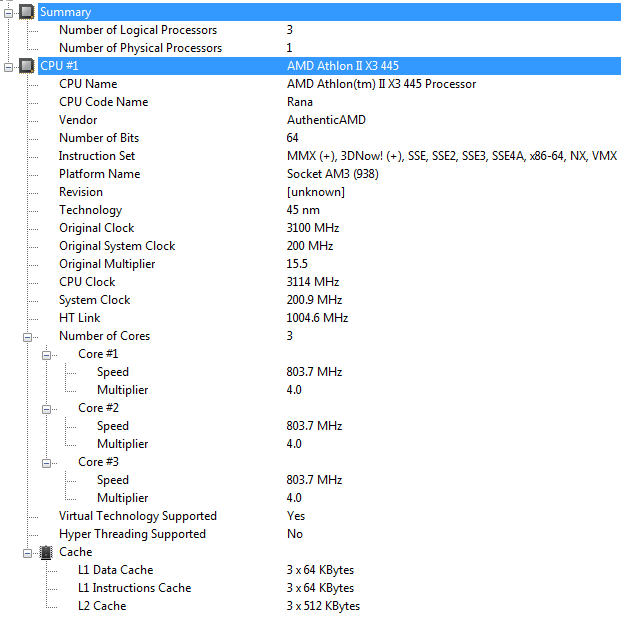Click the Summary processor chip icon
Screen dimensions: 621x633
pyautogui.click(x=27, y=12)
